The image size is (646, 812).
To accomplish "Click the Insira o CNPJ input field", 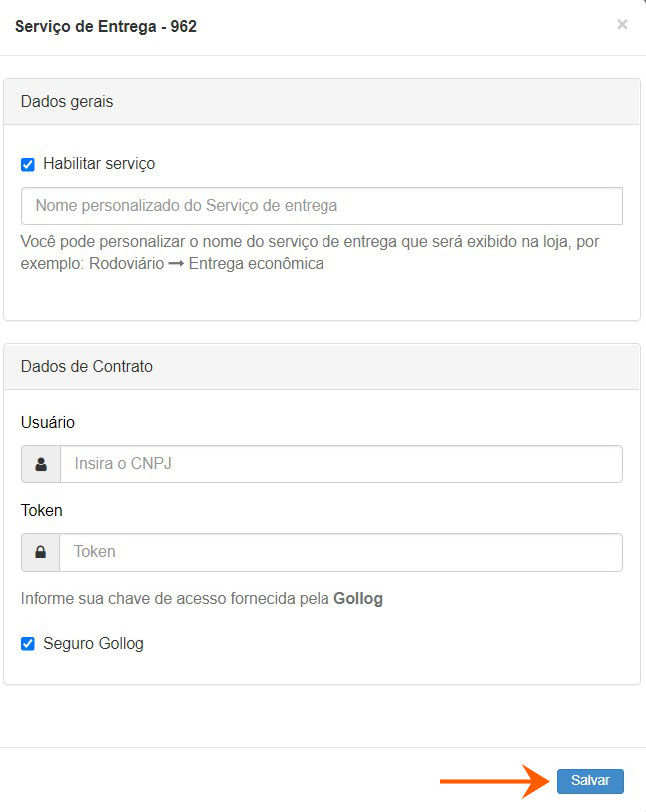I will point(339,463).
